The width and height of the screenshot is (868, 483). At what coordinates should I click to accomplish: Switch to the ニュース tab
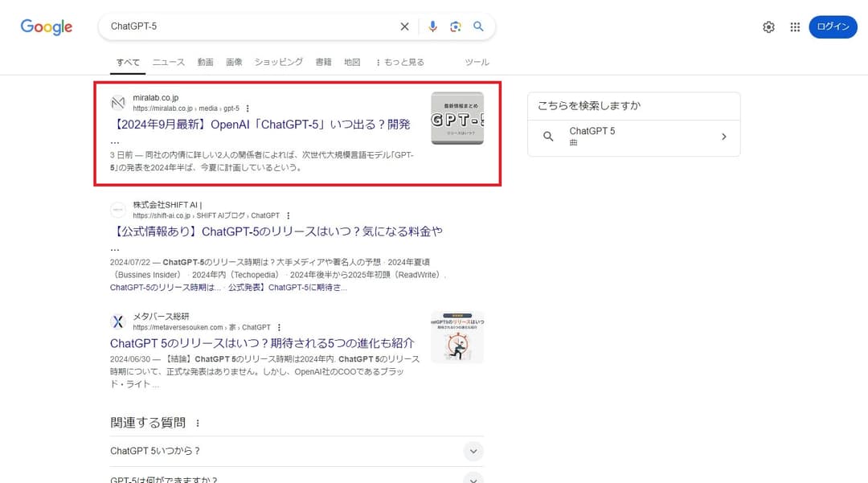pos(168,62)
